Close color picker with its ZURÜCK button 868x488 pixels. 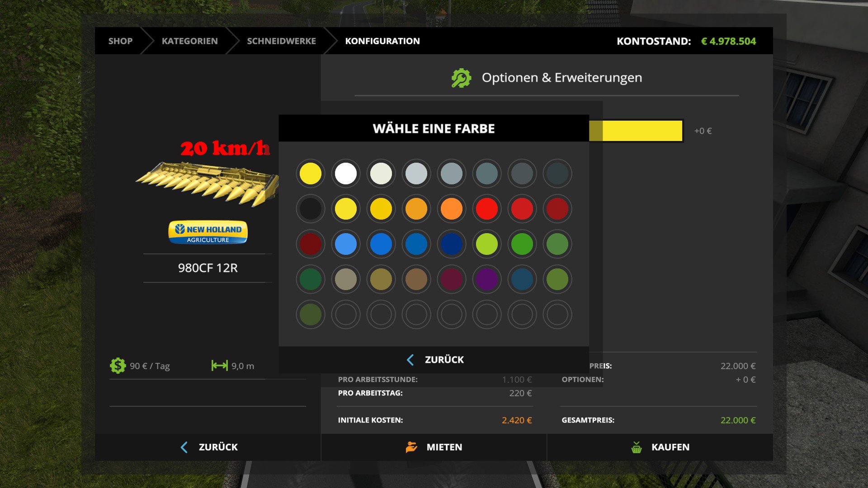[434, 360]
